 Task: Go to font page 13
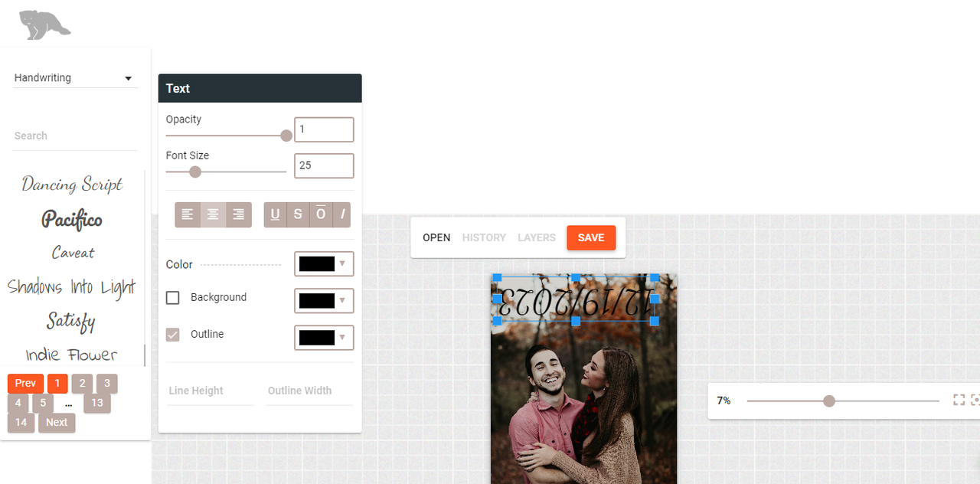pos(97,403)
